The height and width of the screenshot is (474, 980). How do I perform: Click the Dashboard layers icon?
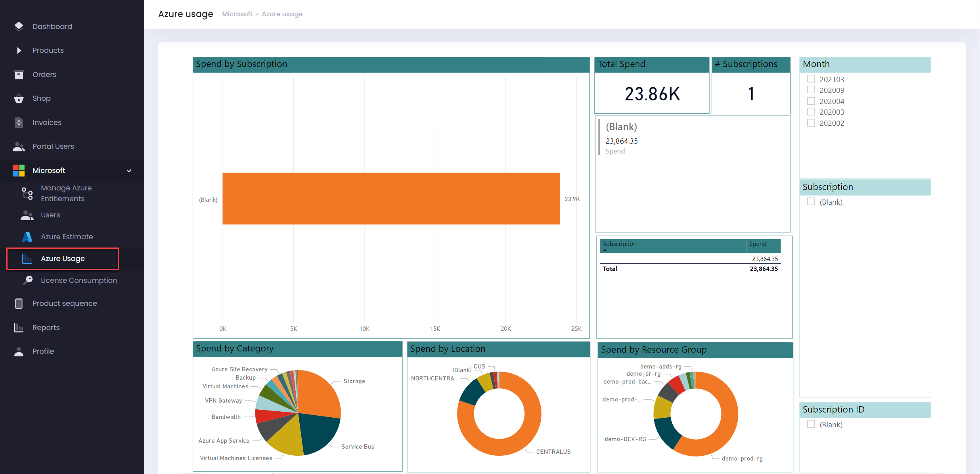pyautogui.click(x=19, y=27)
